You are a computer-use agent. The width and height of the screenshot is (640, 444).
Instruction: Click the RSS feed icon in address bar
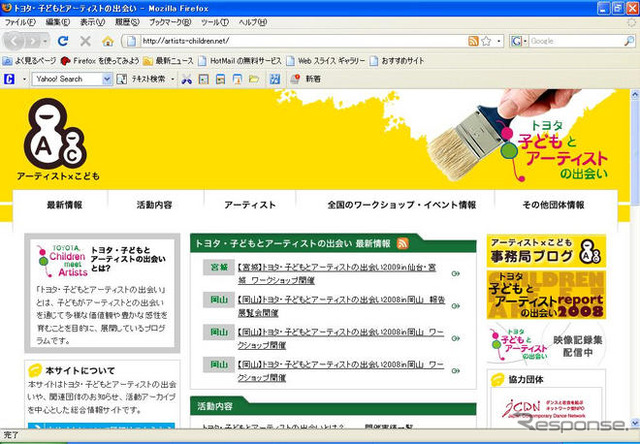473,41
